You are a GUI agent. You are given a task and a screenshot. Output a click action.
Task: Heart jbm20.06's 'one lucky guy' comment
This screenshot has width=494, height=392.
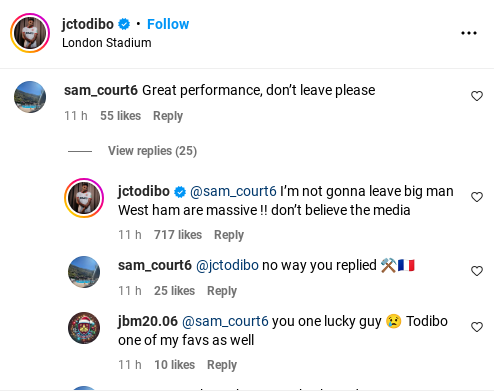click(x=477, y=327)
